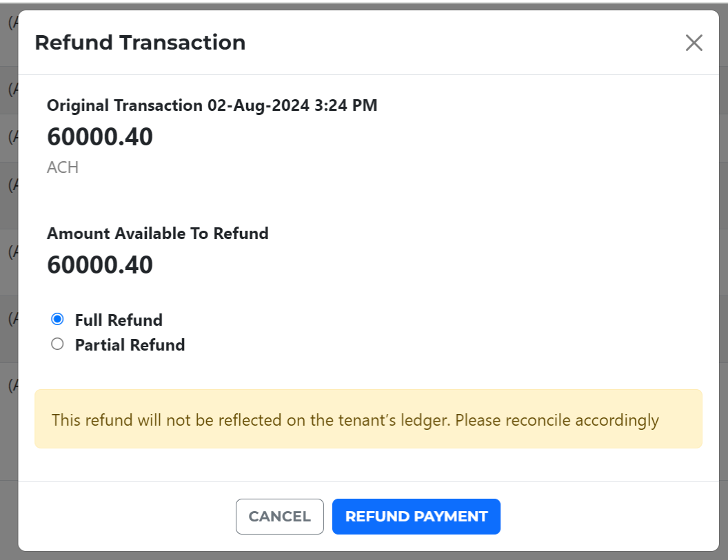Click the dimmed backdrop left of the dialog
This screenshot has height=560, width=728.
point(8,276)
